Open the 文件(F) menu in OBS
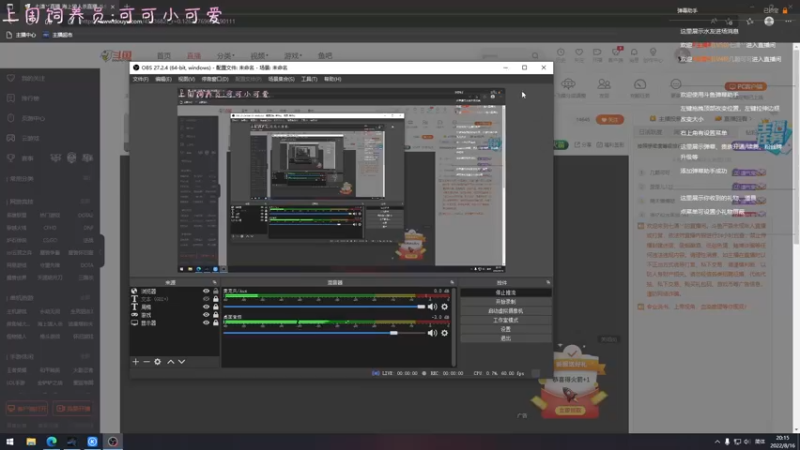 [140, 79]
